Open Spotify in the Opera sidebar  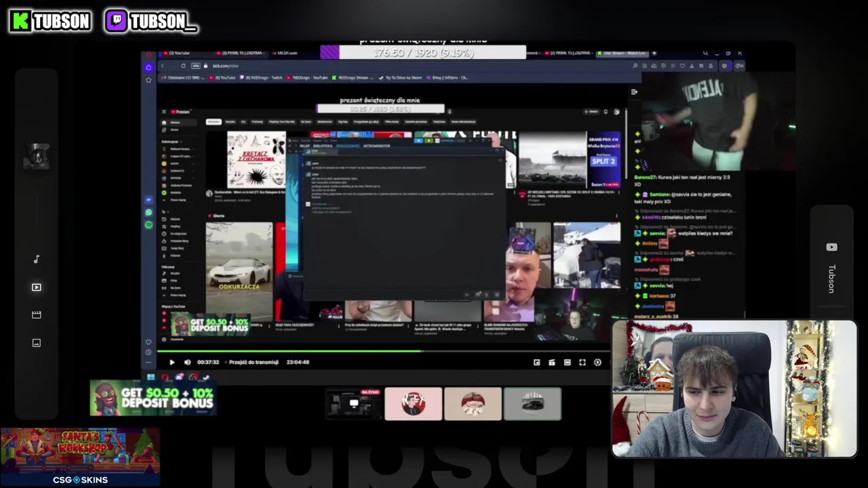coord(149,225)
